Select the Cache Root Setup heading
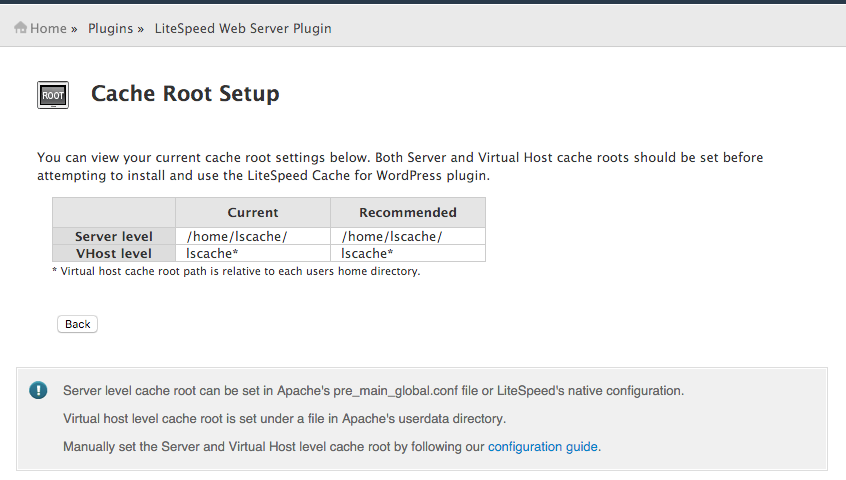Image resolution: width=846 pixels, height=480 pixels. coord(185,93)
